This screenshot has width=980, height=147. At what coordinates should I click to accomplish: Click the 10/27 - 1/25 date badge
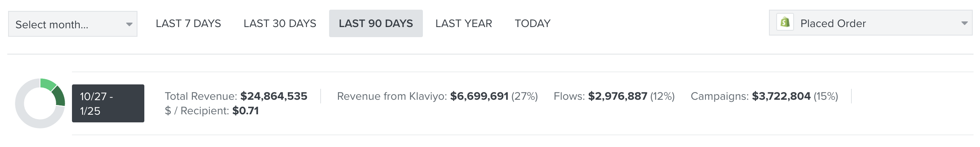click(x=108, y=103)
